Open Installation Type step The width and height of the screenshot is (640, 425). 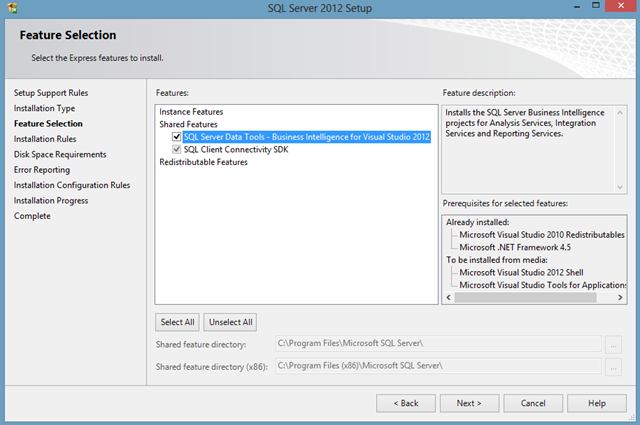click(44, 108)
